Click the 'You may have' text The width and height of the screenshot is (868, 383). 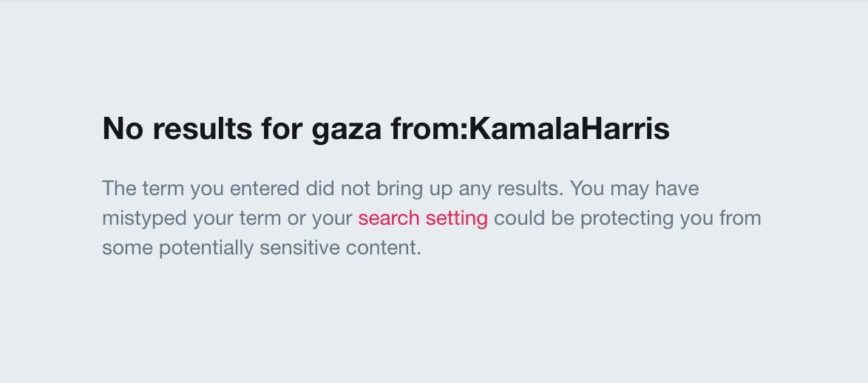coord(634,189)
